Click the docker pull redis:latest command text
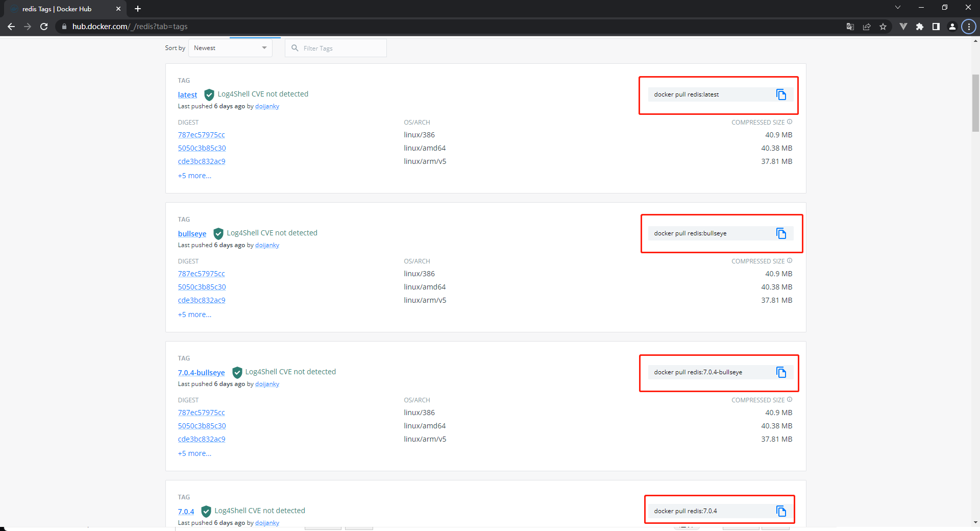 (x=686, y=94)
